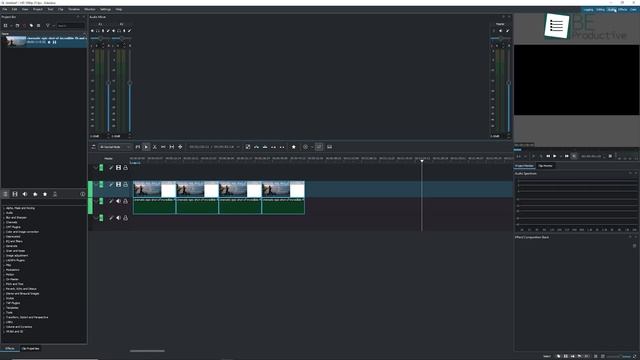
Task: Click the Mix Clips icon in timeline toolbar
Action: coord(248,147)
